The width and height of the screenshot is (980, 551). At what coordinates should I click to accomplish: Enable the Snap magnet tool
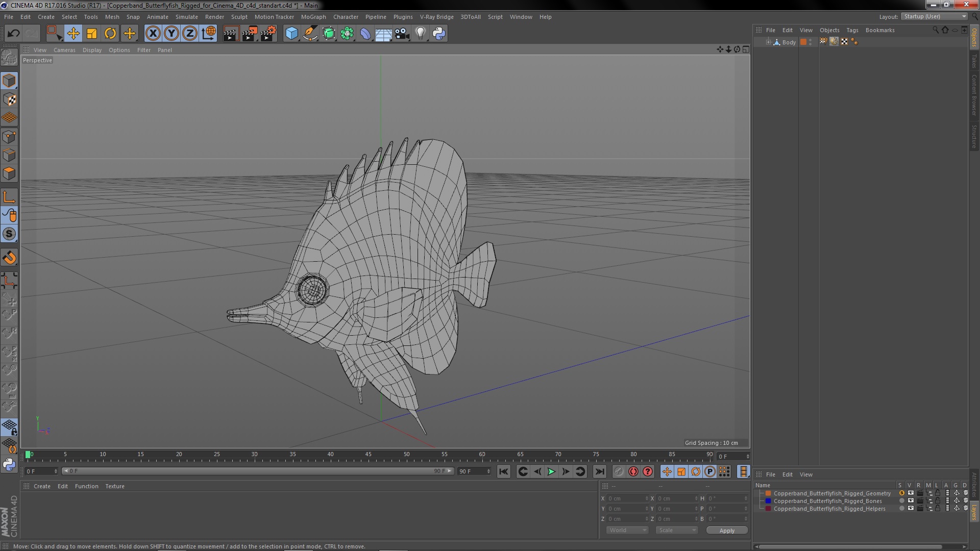tap(9, 258)
